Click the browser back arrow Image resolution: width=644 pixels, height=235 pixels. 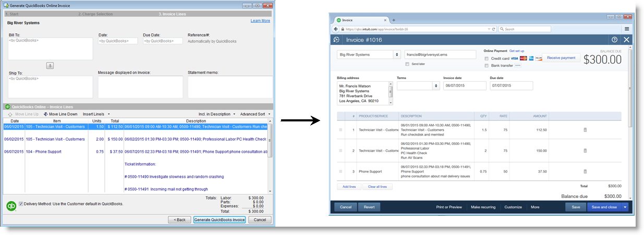336,29
